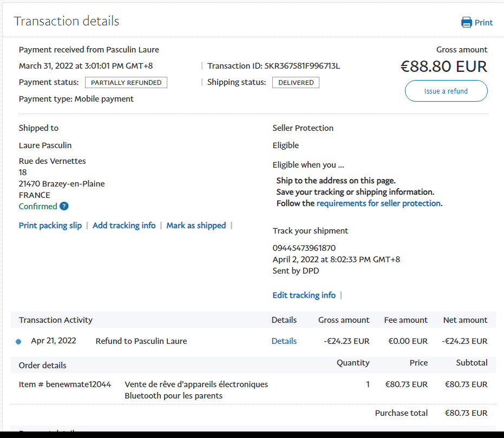
Task: Click the blue refund activity dot
Action: tap(18, 342)
